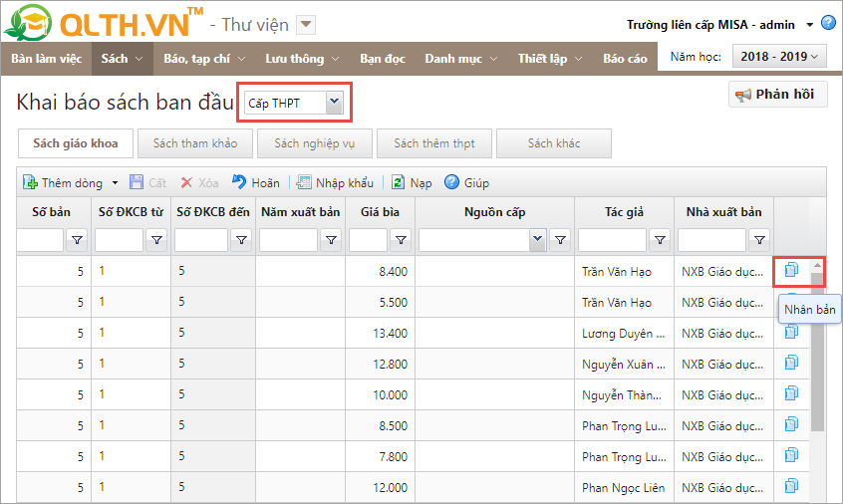843x504 pixels.
Task: Open the Báo, tạp chí menu
Action: coord(204,59)
